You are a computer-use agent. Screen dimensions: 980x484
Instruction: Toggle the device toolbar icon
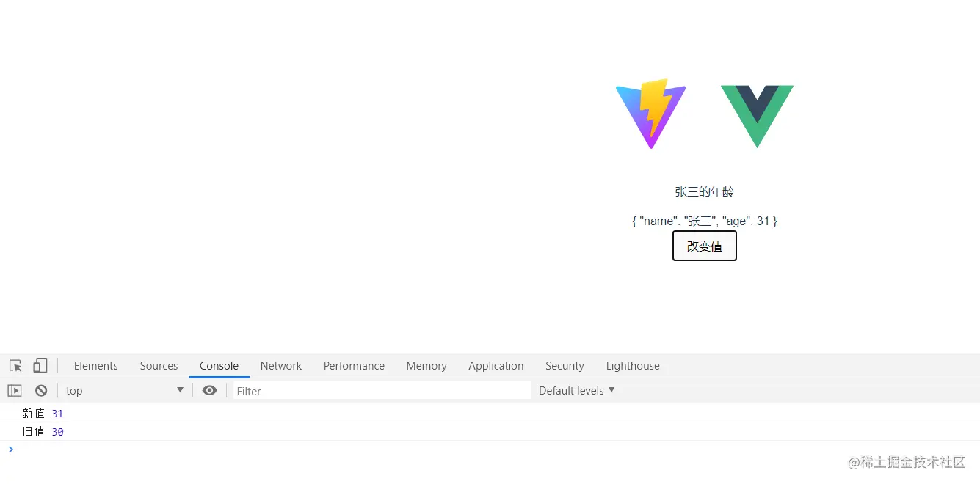pos(40,365)
